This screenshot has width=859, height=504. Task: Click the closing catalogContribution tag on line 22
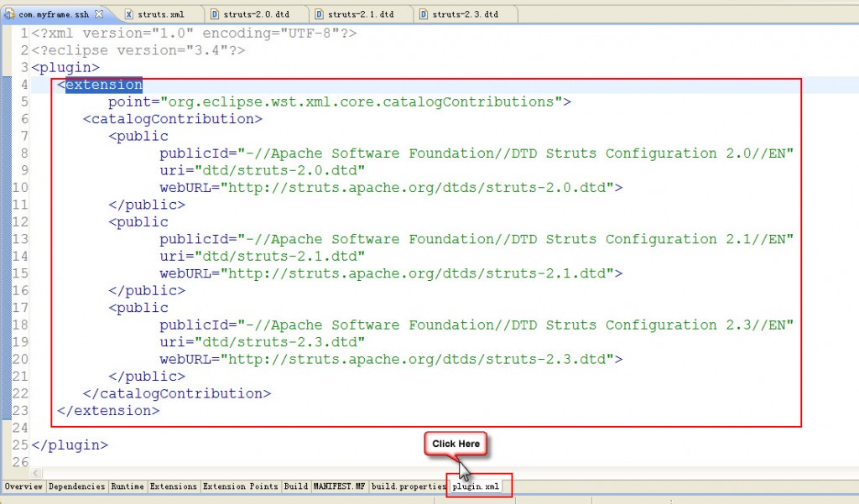[x=177, y=394]
